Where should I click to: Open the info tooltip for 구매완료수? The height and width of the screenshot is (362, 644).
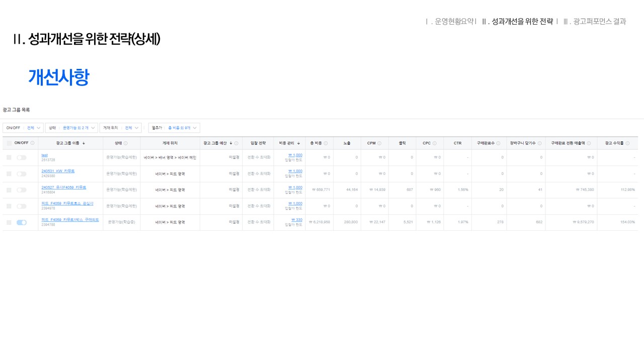click(x=498, y=143)
